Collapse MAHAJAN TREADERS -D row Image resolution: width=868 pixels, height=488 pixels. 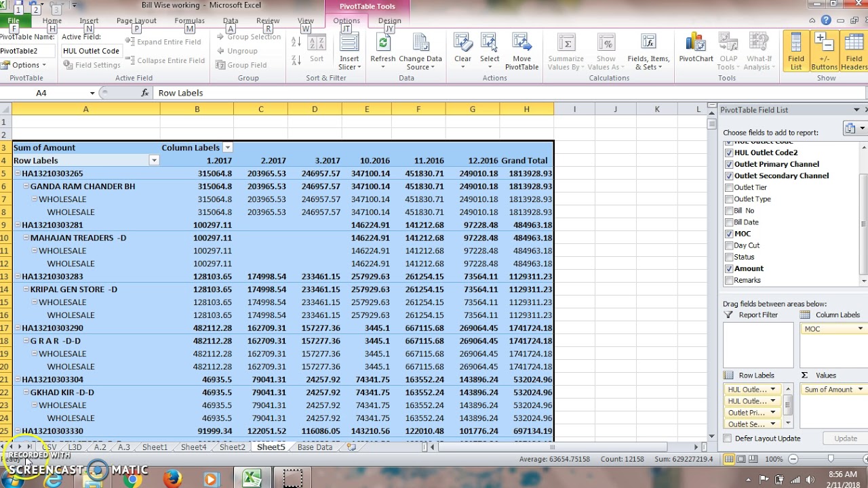coord(26,238)
